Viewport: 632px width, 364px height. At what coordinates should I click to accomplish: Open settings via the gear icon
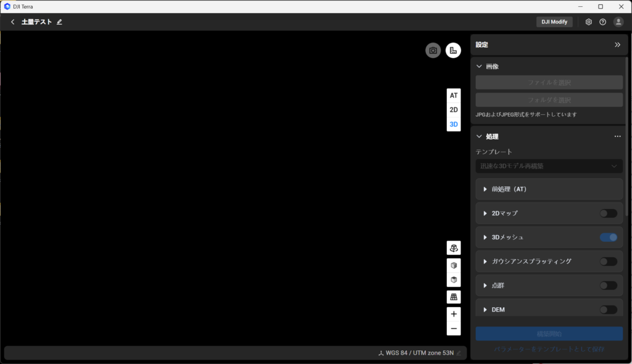click(589, 22)
